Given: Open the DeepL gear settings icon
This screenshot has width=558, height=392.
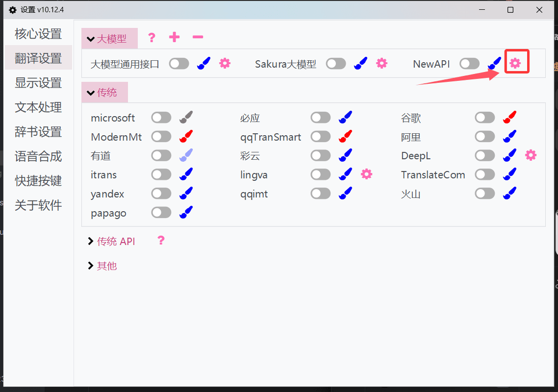Looking at the screenshot, I should (x=531, y=155).
